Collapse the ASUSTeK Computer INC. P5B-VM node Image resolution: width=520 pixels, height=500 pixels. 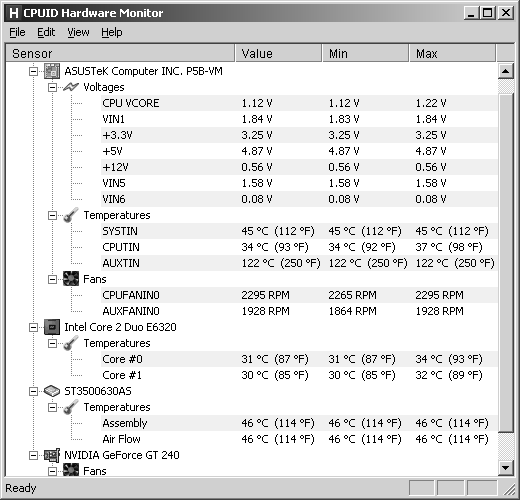33,71
